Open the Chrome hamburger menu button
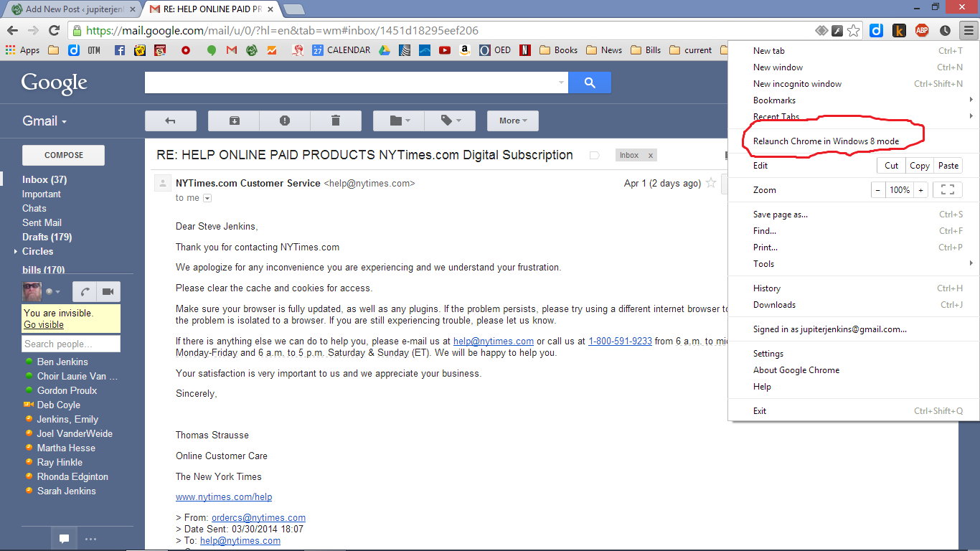The width and height of the screenshot is (980, 551). point(969,30)
